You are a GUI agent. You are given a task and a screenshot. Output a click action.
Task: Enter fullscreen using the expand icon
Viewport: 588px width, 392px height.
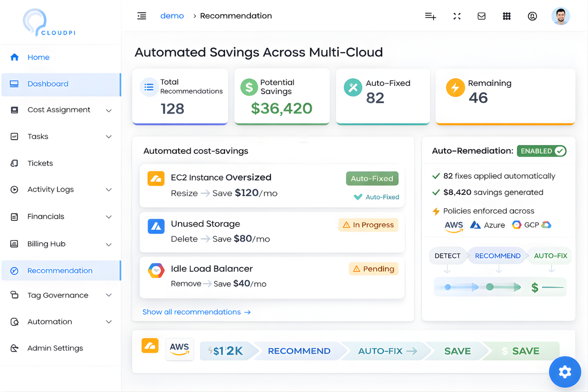pos(457,16)
